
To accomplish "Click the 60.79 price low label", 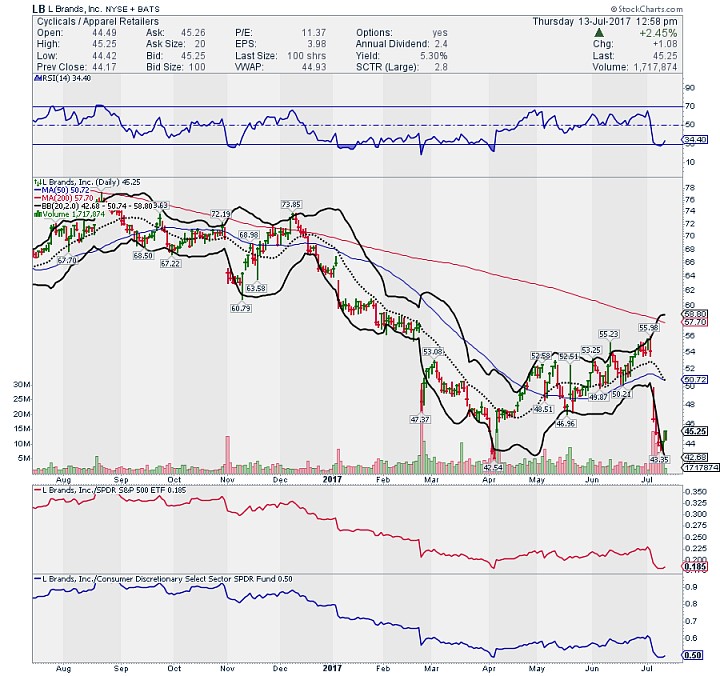I will tap(241, 308).
